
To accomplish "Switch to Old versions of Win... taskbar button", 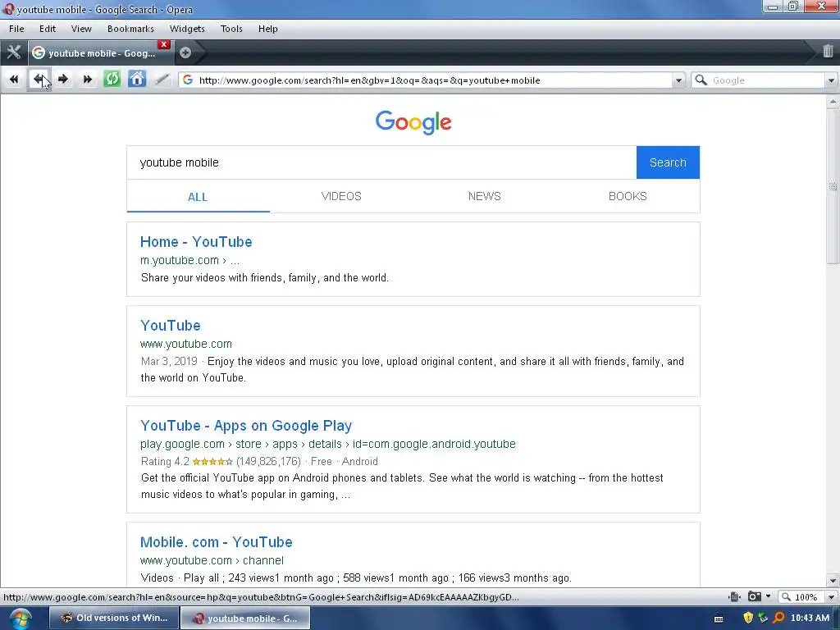I will [113, 618].
